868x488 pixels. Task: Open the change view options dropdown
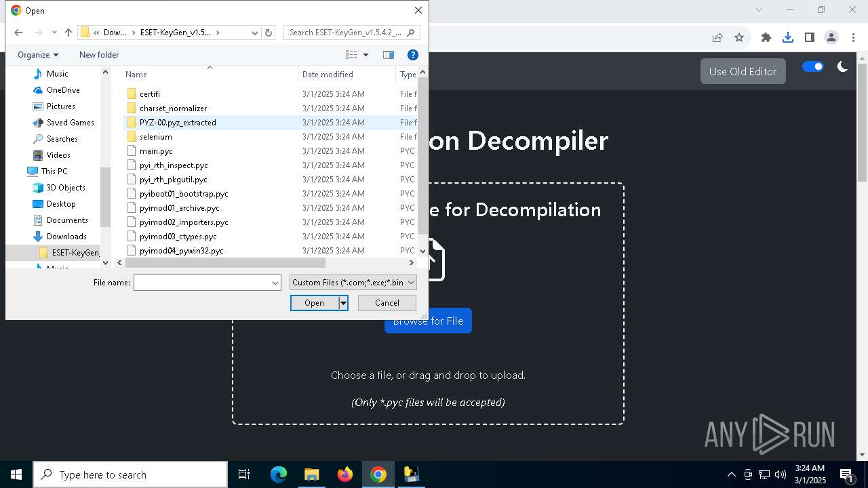[x=366, y=55]
